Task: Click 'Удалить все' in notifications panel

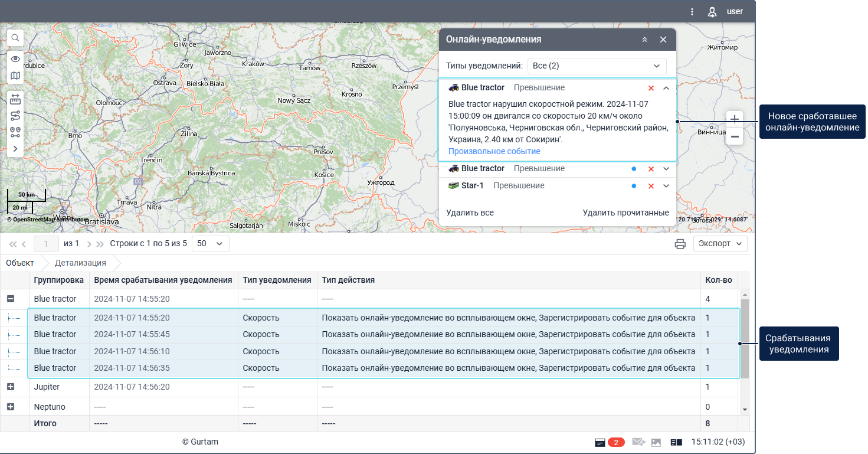Action: click(470, 213)
